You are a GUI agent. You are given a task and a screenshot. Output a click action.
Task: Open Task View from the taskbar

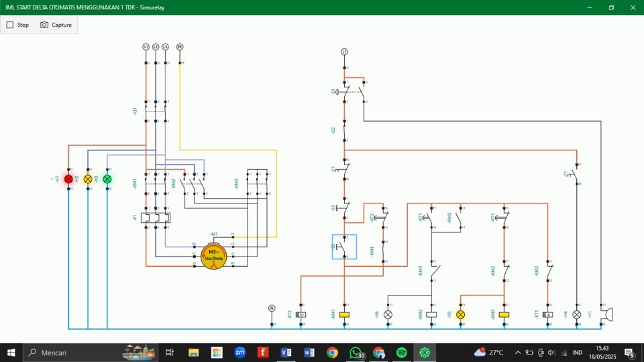pyautogui.click(x=169, y=353)
